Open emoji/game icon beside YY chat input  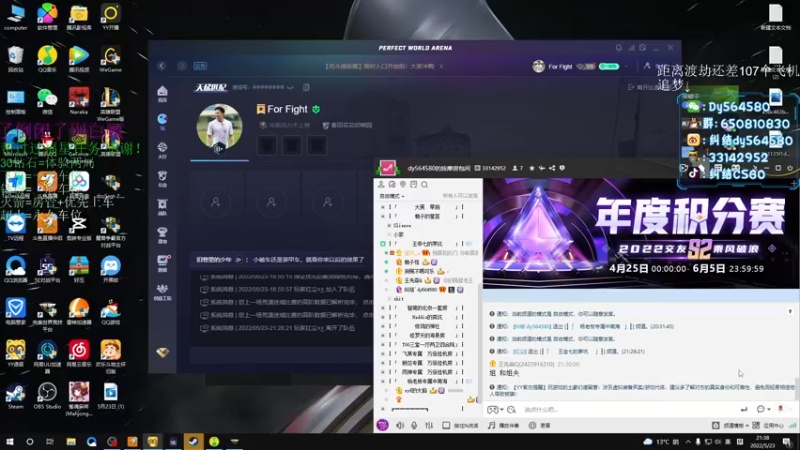tap(493, 409)
